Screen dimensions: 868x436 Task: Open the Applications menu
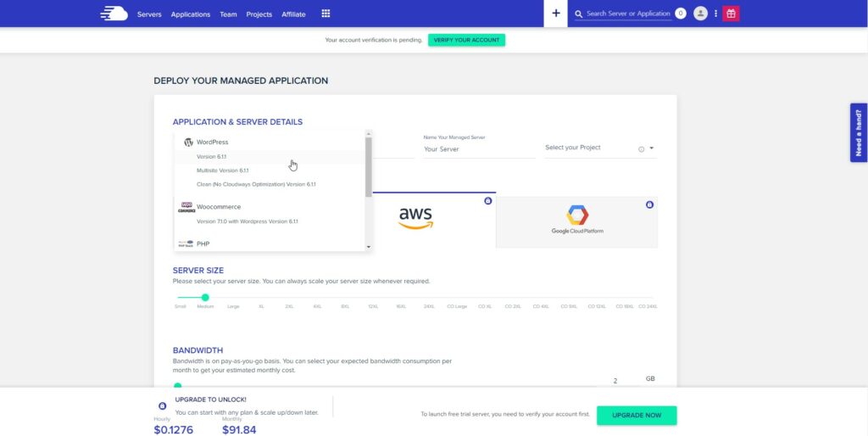tap(191, 14)
